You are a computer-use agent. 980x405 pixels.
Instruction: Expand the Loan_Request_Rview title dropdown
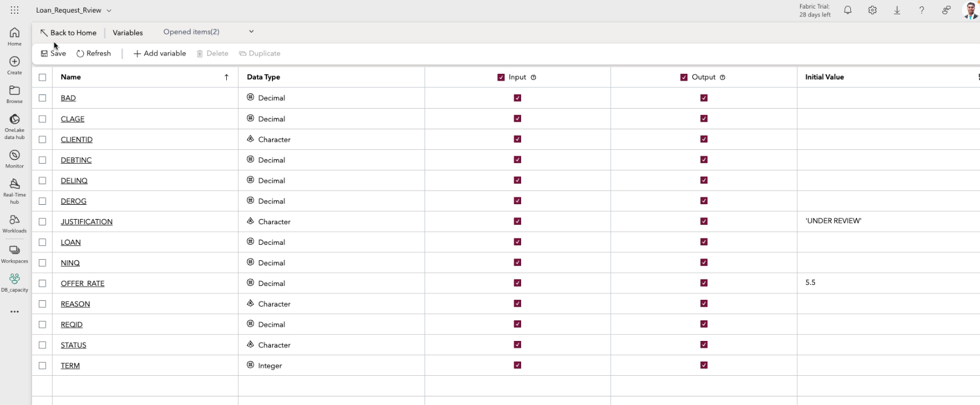[x=109, y=10]
